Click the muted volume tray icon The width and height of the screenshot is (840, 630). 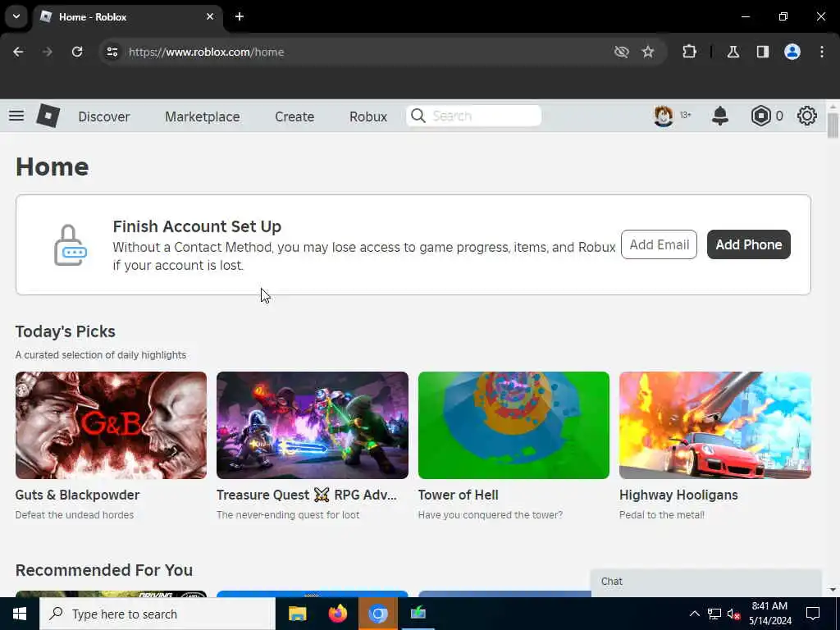click(x=734, y=614)
